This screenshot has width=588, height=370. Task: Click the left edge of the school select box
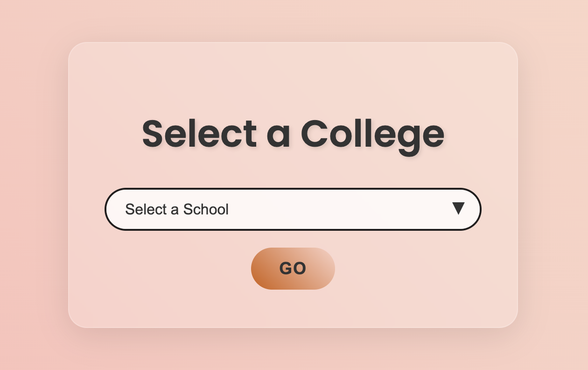(x=112, y=209)
